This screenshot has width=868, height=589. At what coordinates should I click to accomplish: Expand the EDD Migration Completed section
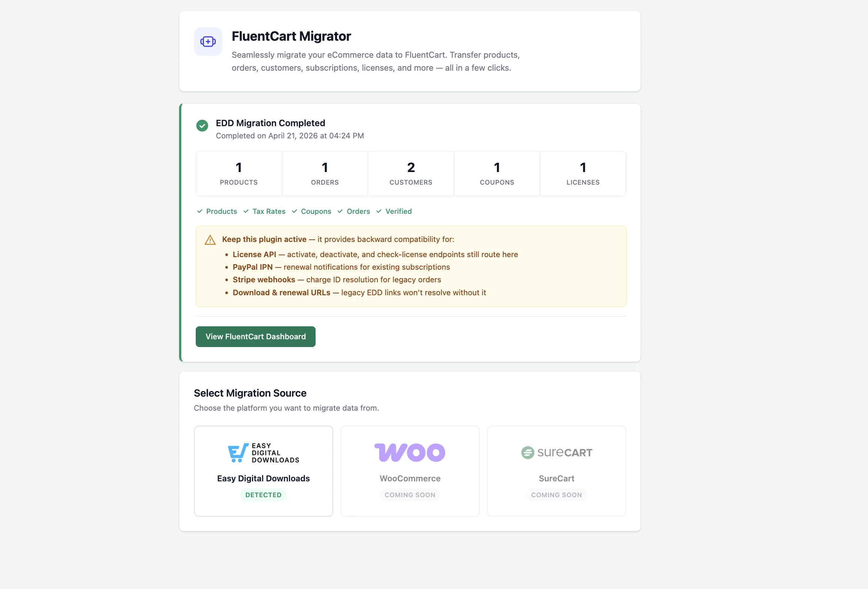coord(270,123)
